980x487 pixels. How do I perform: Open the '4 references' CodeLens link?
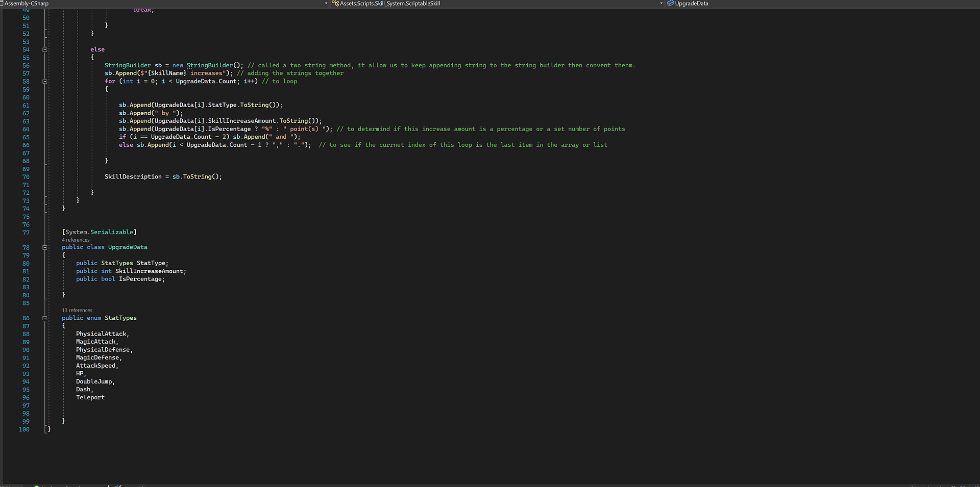76,240
